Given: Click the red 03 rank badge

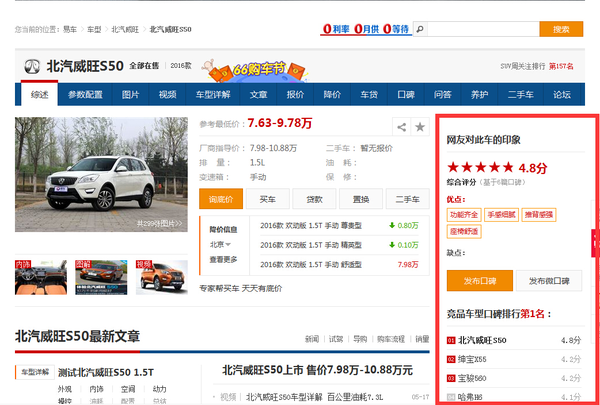Looking at the screenshot, I should (x=451, y=379).
